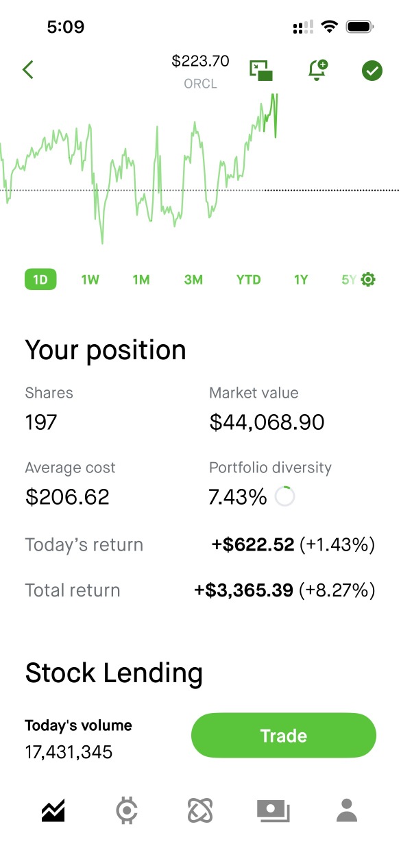Screen dimensions: 401x868
Task: Select the 1Y chart range
Action: (301, 280)
